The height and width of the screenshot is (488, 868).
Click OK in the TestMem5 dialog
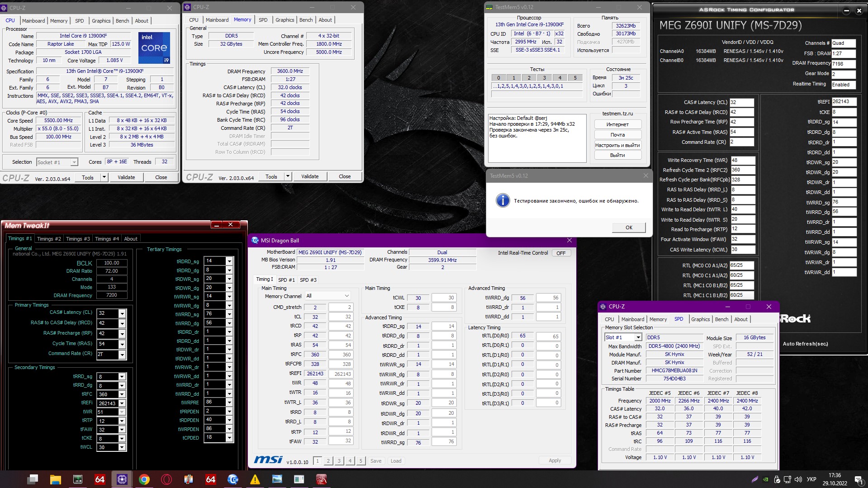point(629,227)
